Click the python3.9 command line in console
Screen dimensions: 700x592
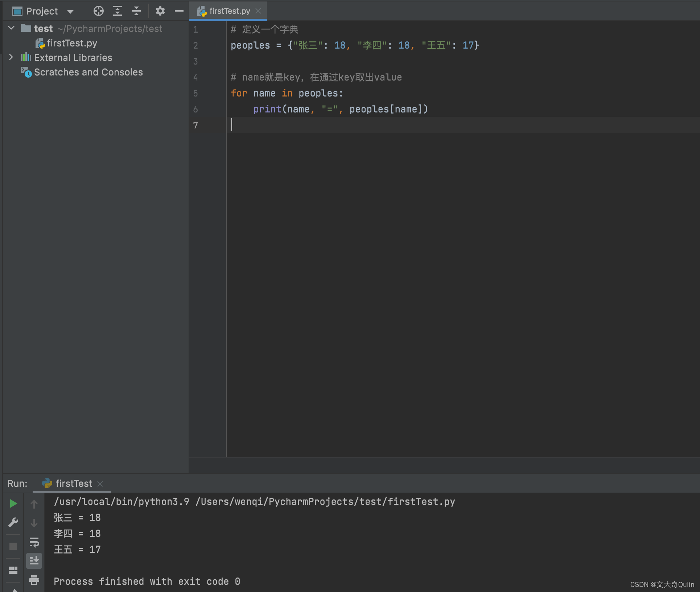(x=254, y=502)
